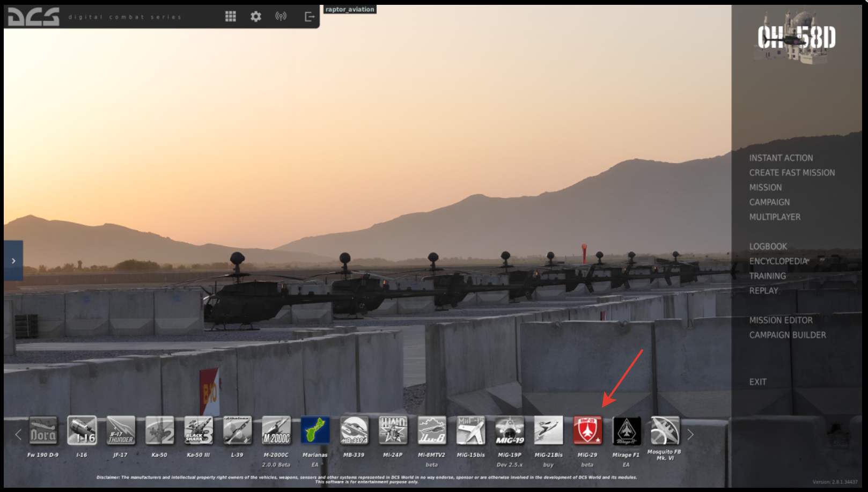
Task: Select the red MiG-29 module icon
Action: click(587, 430)
